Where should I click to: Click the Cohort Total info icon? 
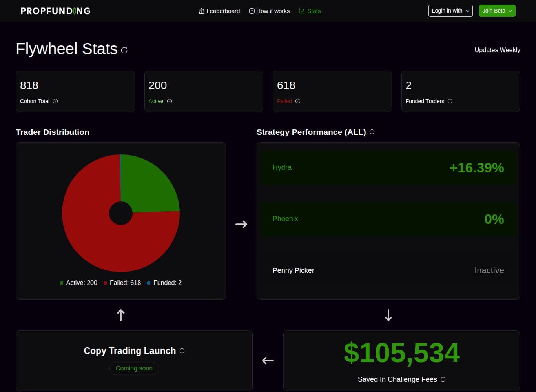click(x=55, y=101)
